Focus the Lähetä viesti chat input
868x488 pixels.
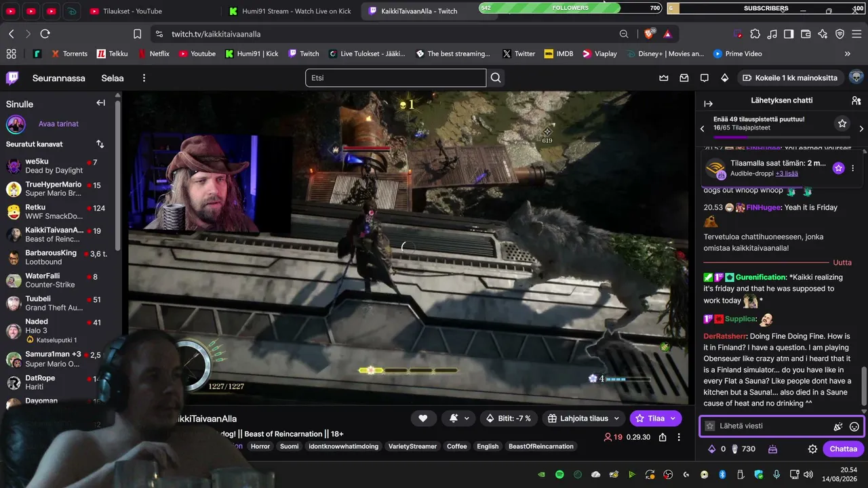[x=781, y=426]
